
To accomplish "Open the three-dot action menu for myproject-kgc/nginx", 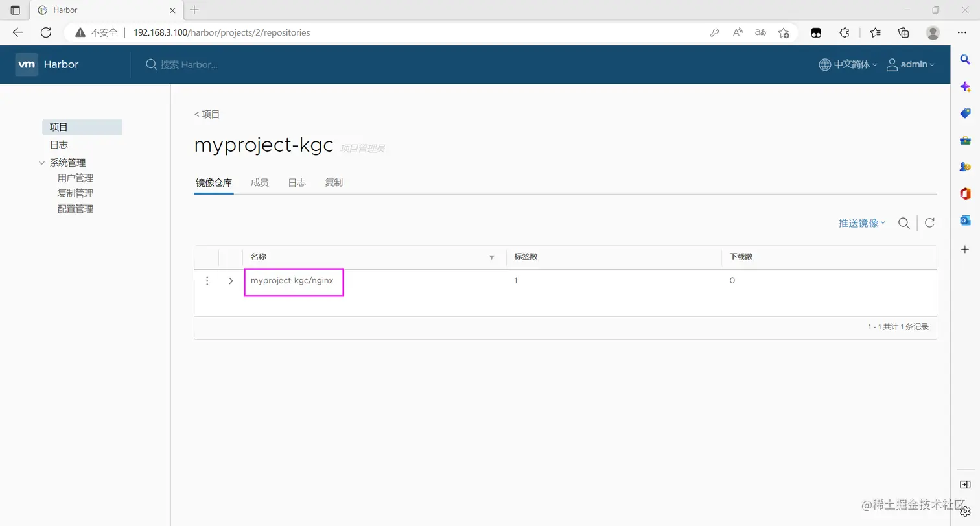I will [207, 281].
